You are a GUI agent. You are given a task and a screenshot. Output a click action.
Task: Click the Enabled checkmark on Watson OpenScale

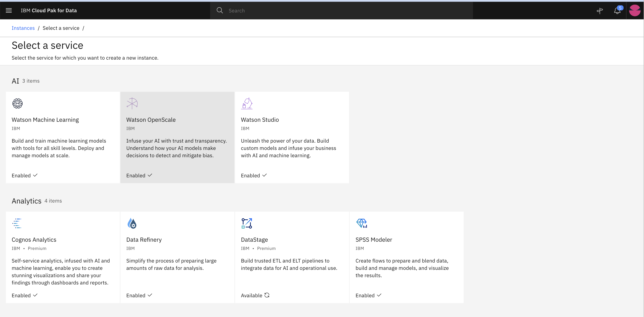tap(150, 175)
